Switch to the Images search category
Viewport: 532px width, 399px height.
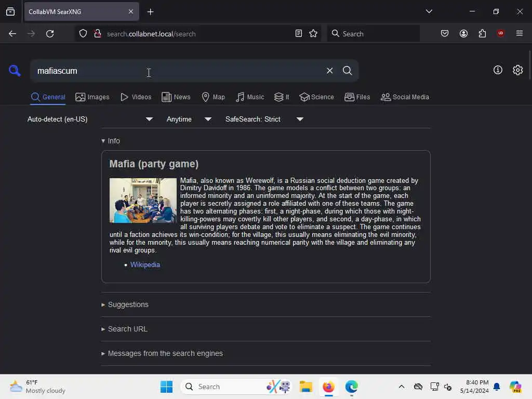92,97
